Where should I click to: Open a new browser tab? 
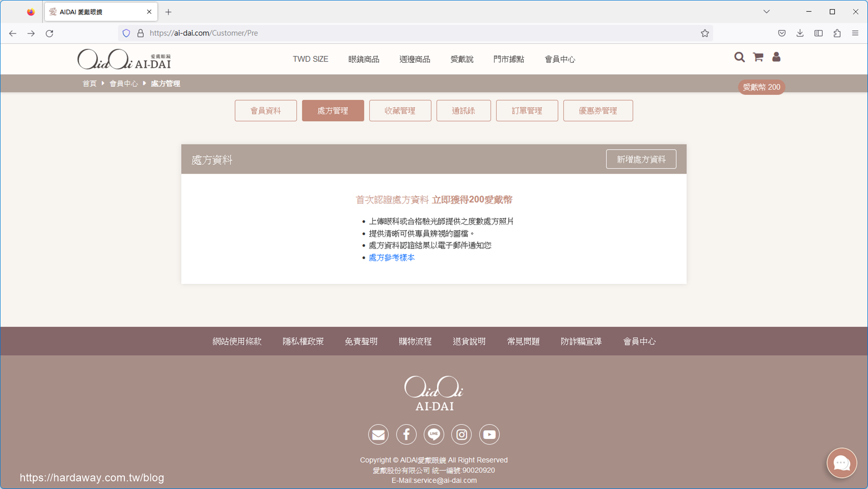168,12
